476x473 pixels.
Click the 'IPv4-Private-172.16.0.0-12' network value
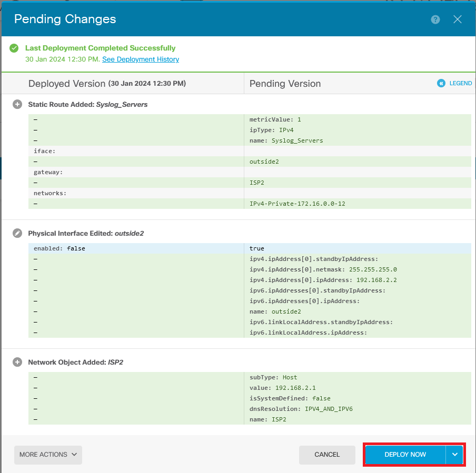pyautogui.click(x=297, y=204)
